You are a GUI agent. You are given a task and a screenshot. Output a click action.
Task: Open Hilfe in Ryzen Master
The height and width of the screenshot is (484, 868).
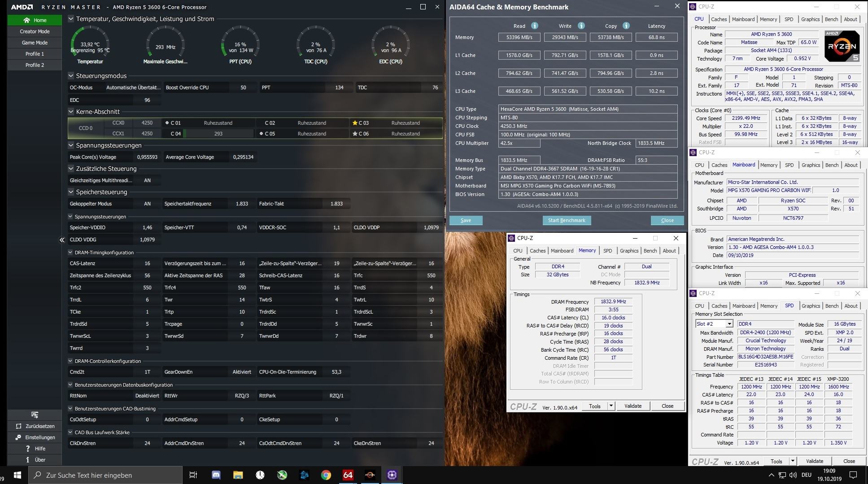pyautogui.click(x=35, y=449)
